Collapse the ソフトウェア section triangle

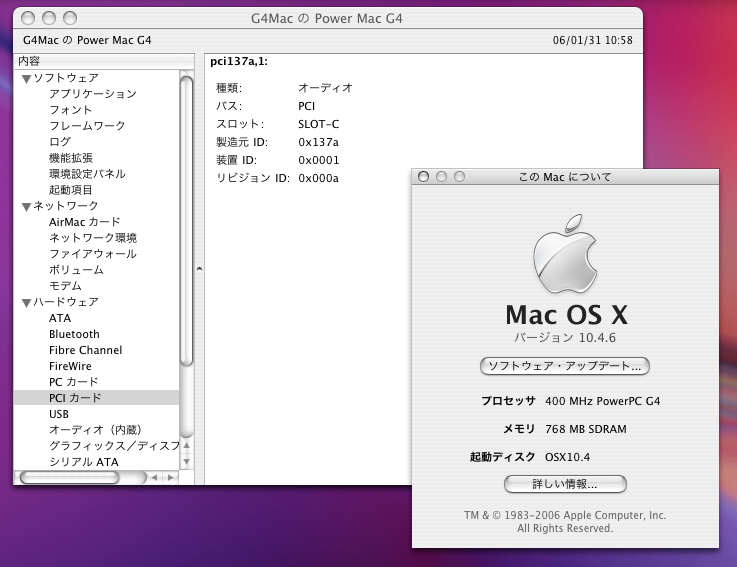coord(27,78)
